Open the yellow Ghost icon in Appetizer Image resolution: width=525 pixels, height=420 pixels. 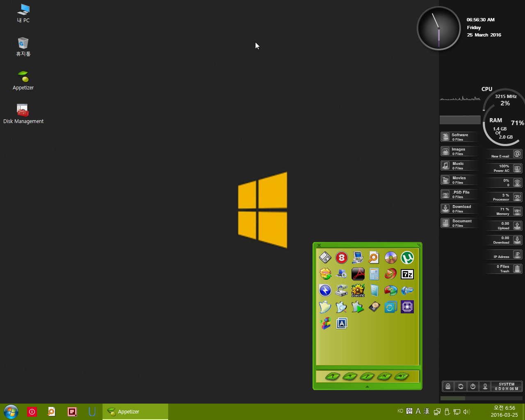click(x=325, y=307)
